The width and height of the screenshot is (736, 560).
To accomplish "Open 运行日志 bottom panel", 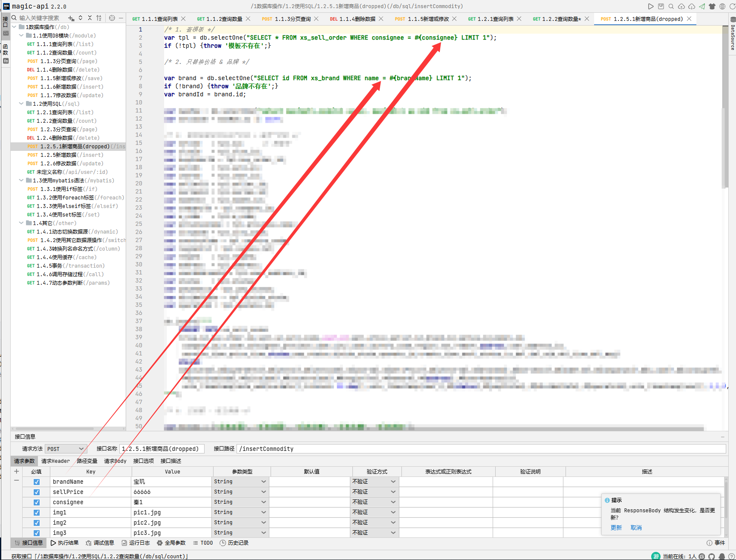I will [x=136, y=543].
